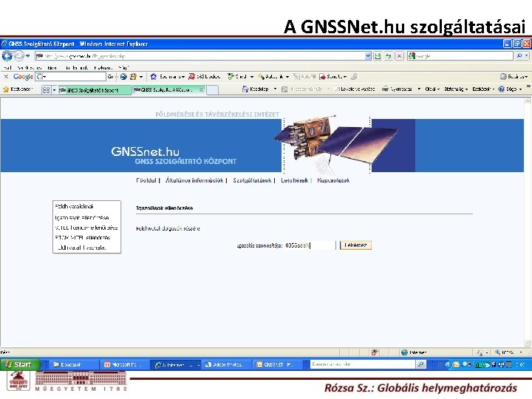Open the Főoldal link on the website
Screen dimensions: 532x399
click(146, 180)
